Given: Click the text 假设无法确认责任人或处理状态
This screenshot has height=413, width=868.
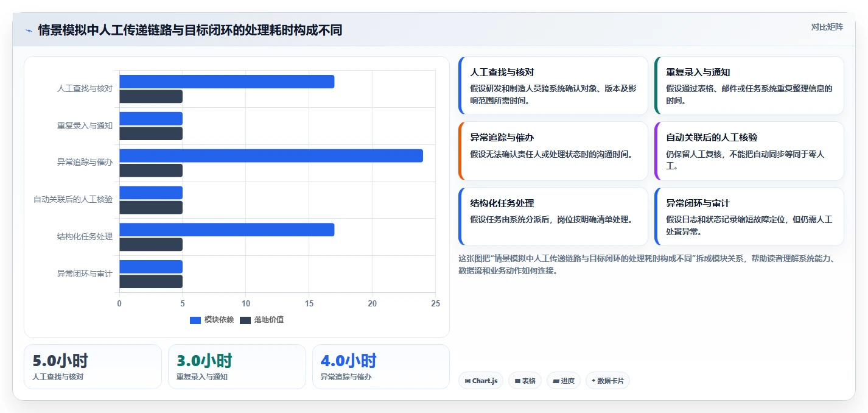Looking at the screenshot, I should click(552, 154).
